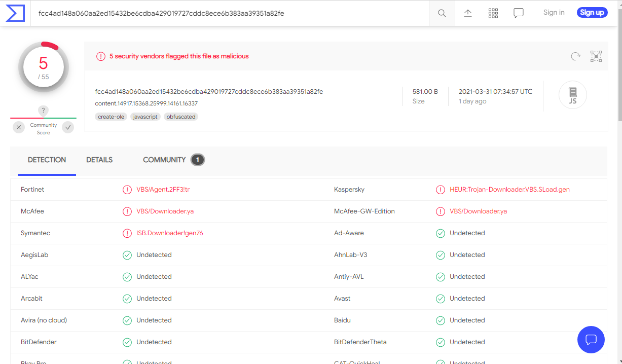Click the green check icon for Ad-Aware

441,233
